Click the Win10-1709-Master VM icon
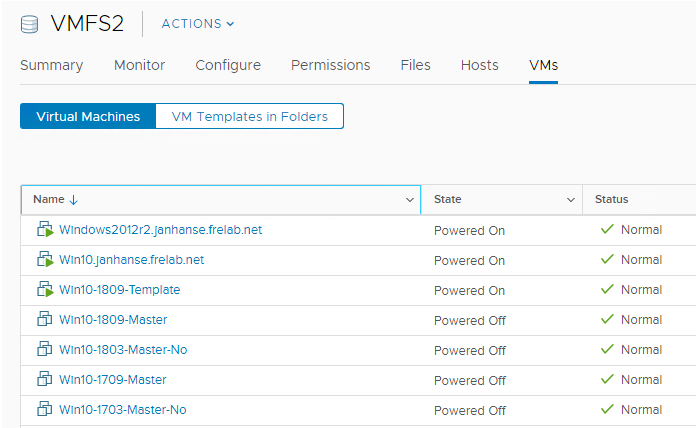 pyautogui.click(x=45, y=380)
